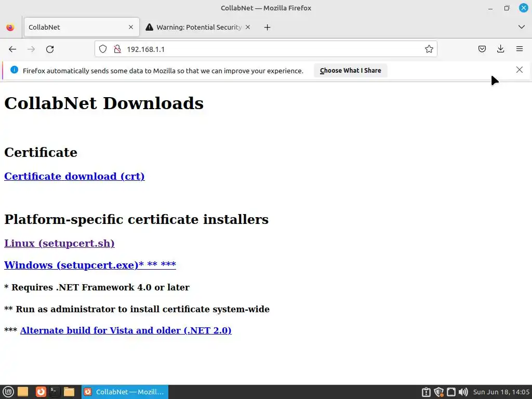
Task: Click the Certificate heading text
Action: (x=41, y=152)
